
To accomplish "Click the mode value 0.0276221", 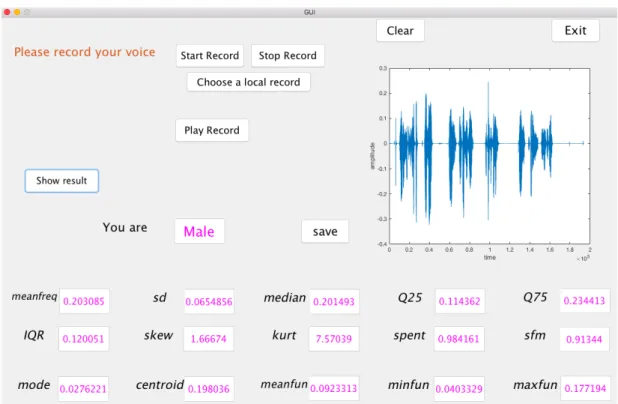I will [x=83, y=389].
